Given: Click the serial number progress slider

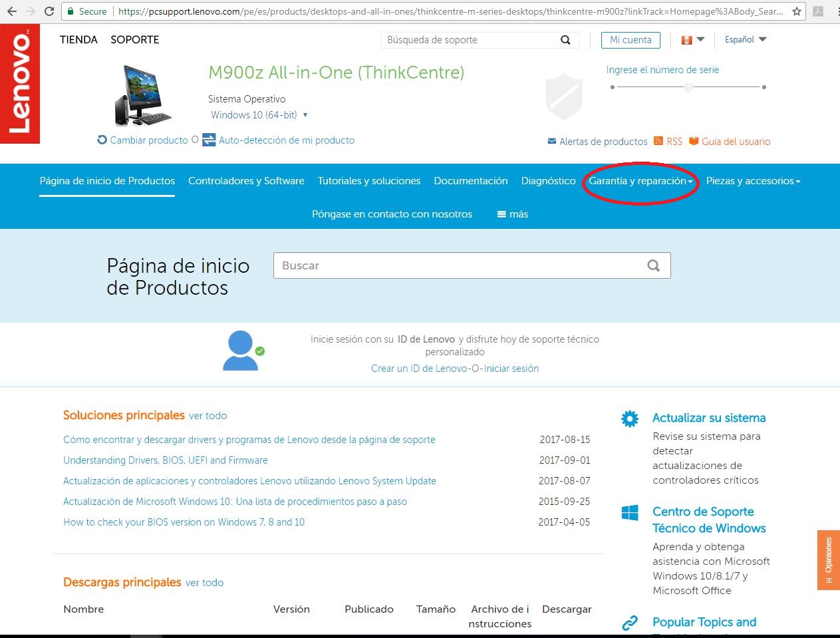Looking at the screenshot, I should click(688, 87).
